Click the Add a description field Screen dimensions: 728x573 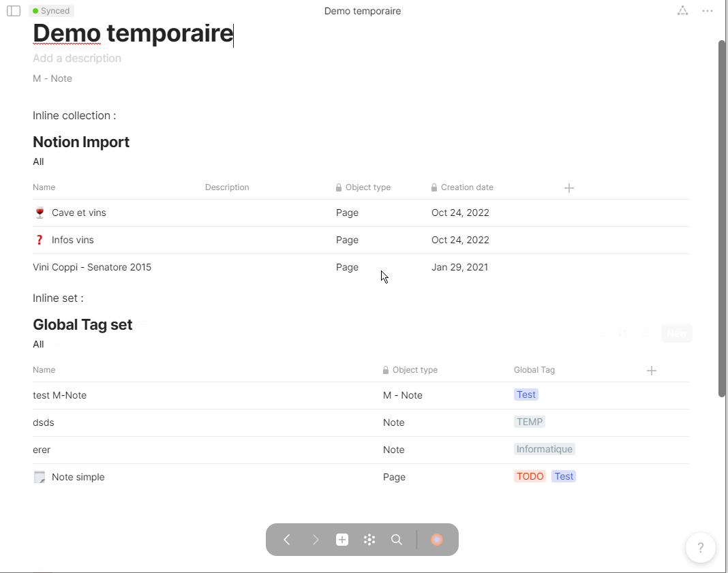click(x=77, y=59)
